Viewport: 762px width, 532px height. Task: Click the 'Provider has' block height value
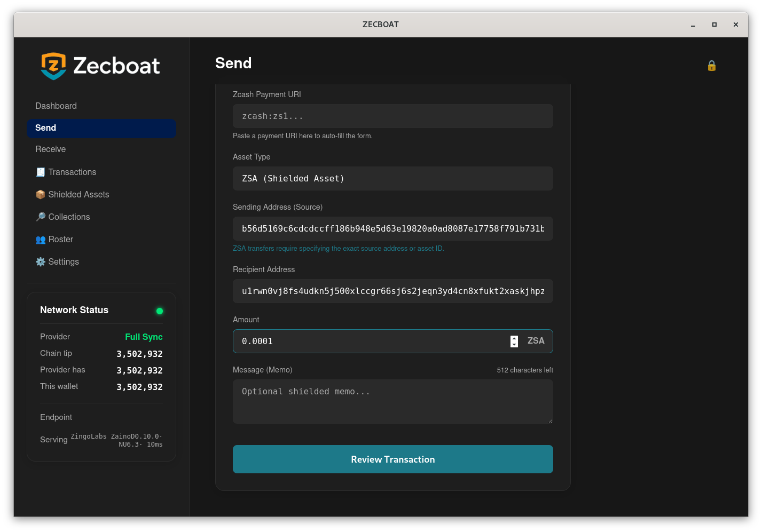coord(139,370)
